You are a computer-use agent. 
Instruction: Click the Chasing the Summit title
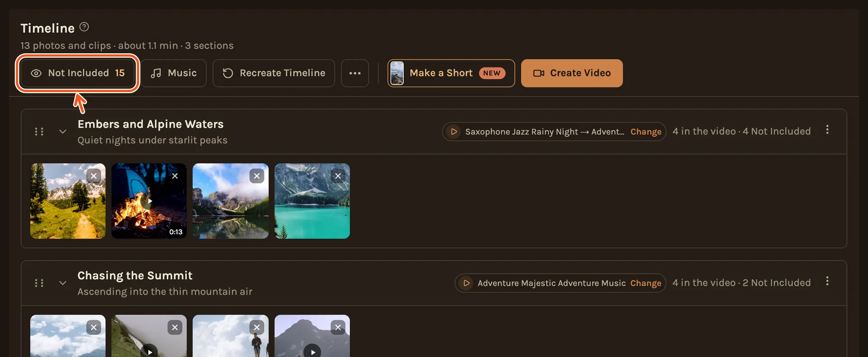(x=135, y=276)
